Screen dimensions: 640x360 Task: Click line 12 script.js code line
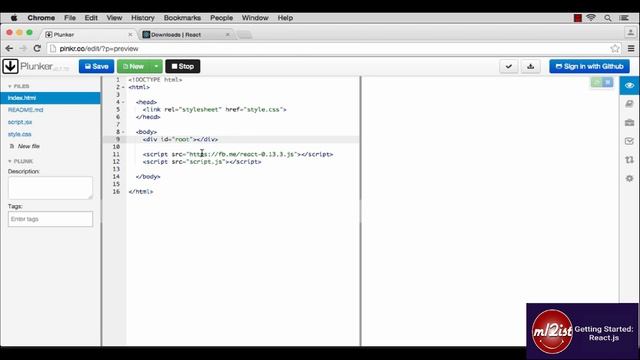click(x=202, y=162)
